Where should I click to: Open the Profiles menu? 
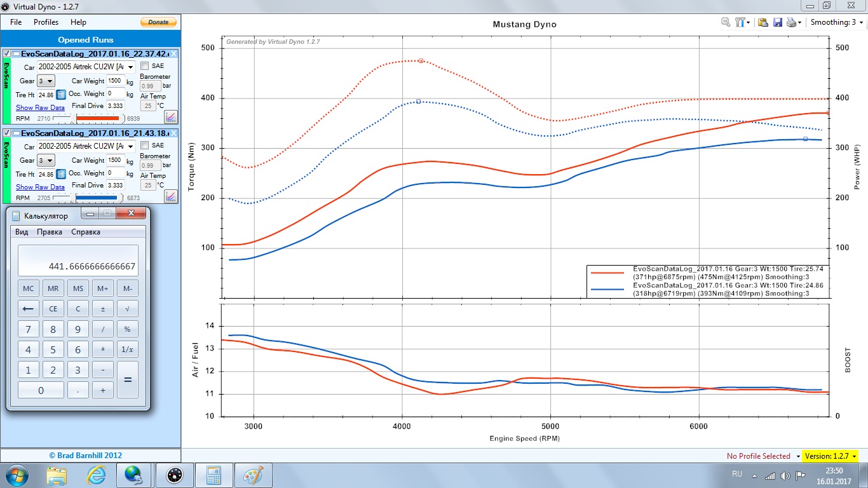tap(46, 22)
